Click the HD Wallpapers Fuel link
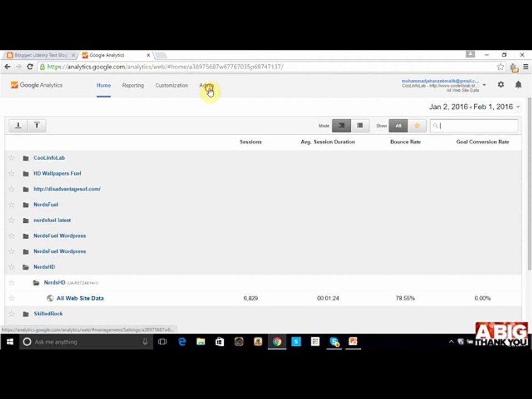 (x=57, y=173)
